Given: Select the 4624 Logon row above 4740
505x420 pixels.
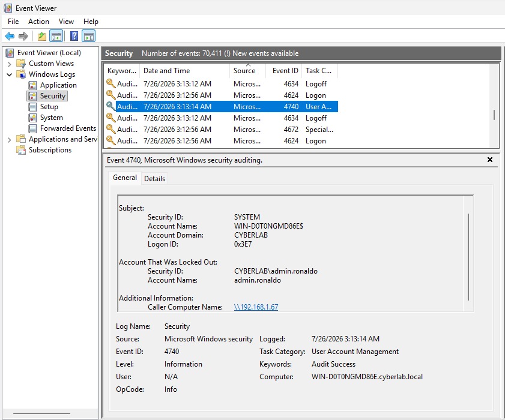Looking at the screenshot, I should click(x=222, y=95).
